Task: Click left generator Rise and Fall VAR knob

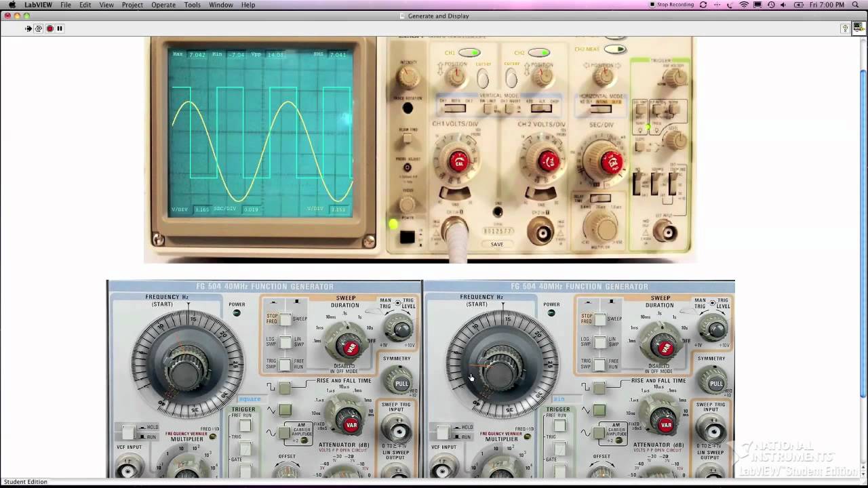Action: [351, 425]
